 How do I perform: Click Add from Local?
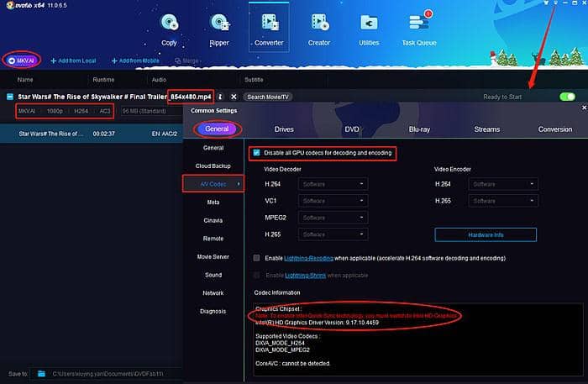(x=72, y=60)
